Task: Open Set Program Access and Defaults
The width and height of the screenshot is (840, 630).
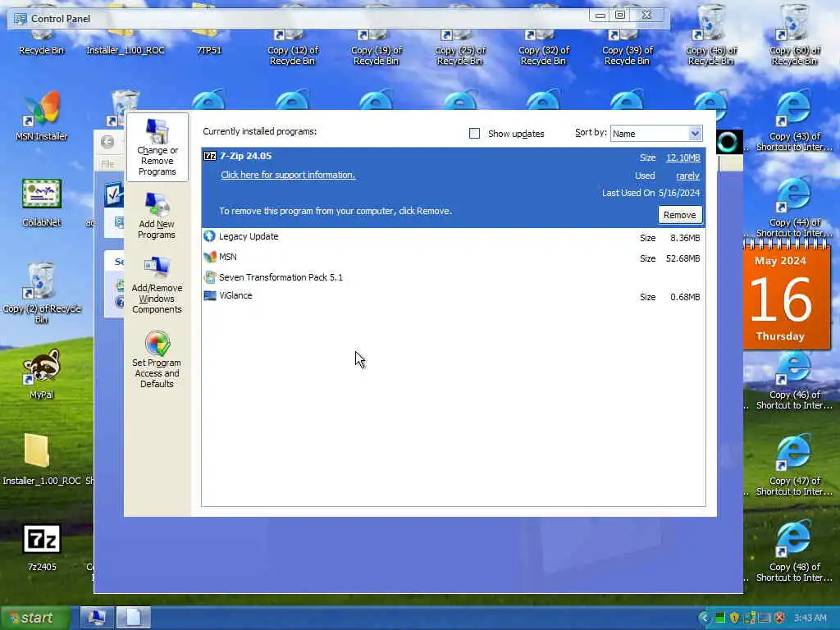Action: click(157, 359)
